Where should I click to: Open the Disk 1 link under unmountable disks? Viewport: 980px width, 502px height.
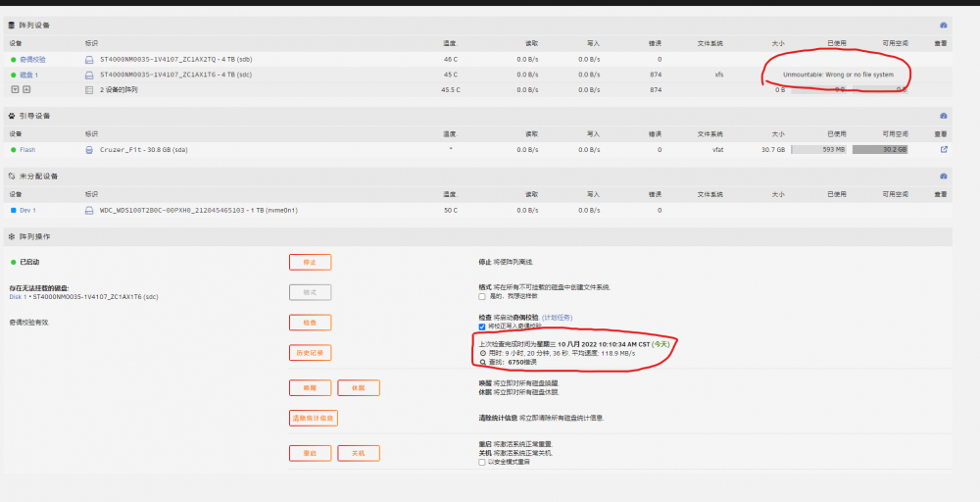point(18,297)
